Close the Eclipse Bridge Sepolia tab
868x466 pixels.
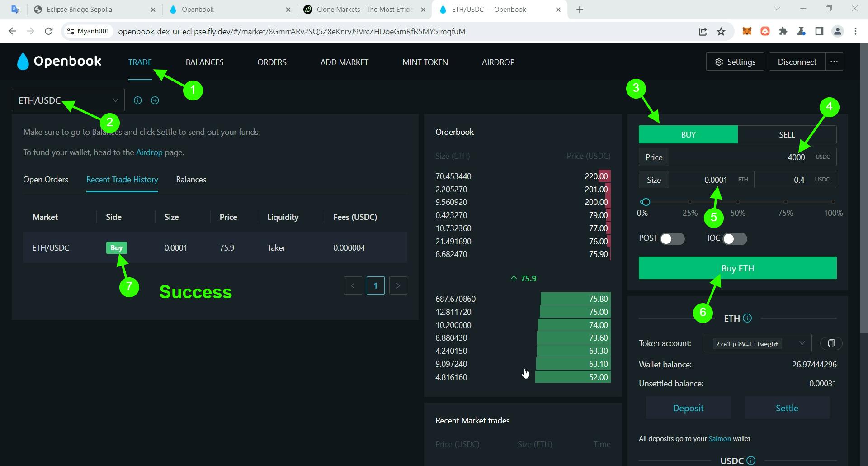click(x=153, y=10)
